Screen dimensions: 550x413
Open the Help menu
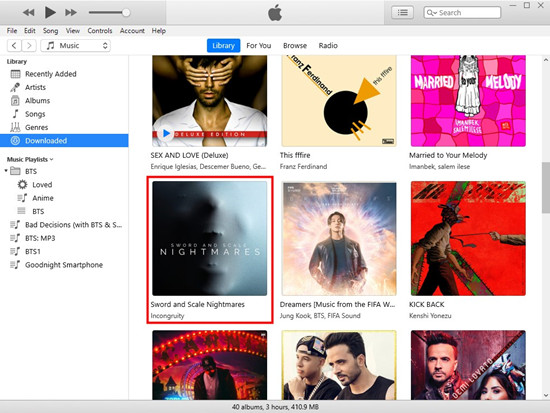click(x=159, y=31)
